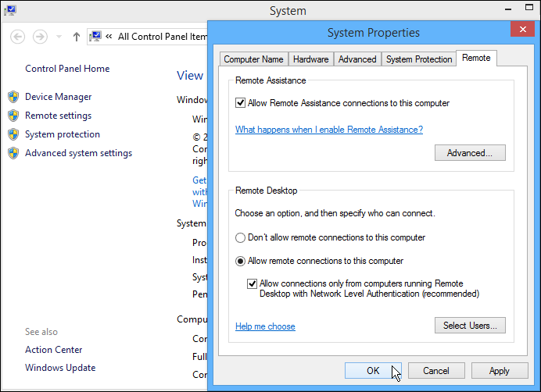541x392 pixels.
Task: Click the shield icon beside System protection
Action: (13, 134)
